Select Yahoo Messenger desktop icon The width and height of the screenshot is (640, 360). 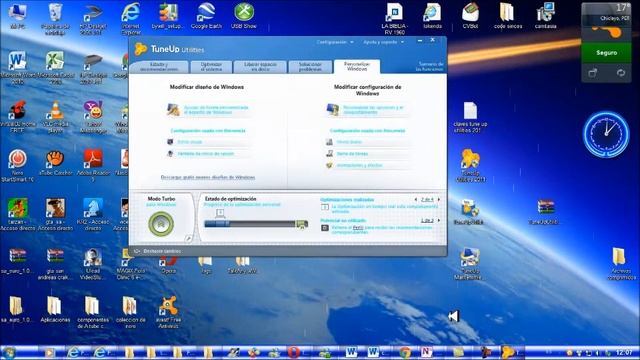[x=93, y=117]
